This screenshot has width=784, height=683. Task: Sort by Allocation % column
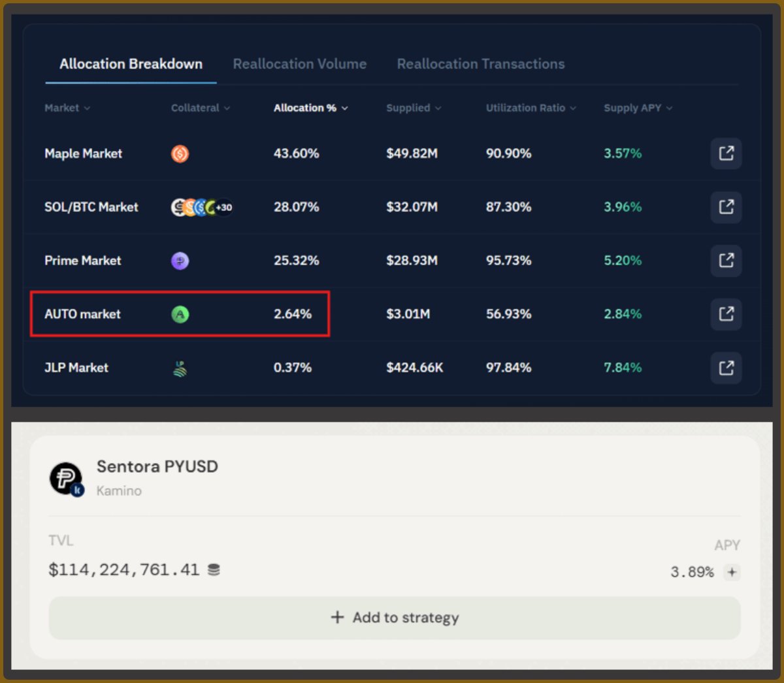point(311,108)
